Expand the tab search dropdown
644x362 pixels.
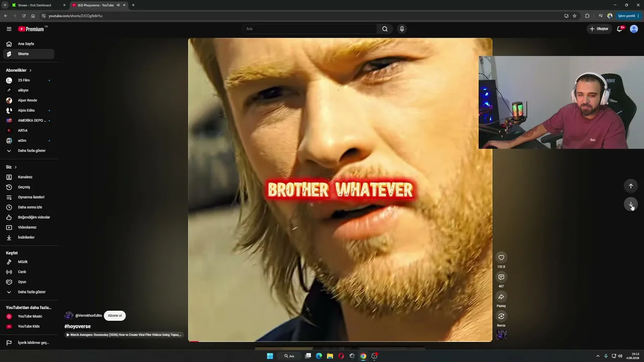[x=6, y=5]
